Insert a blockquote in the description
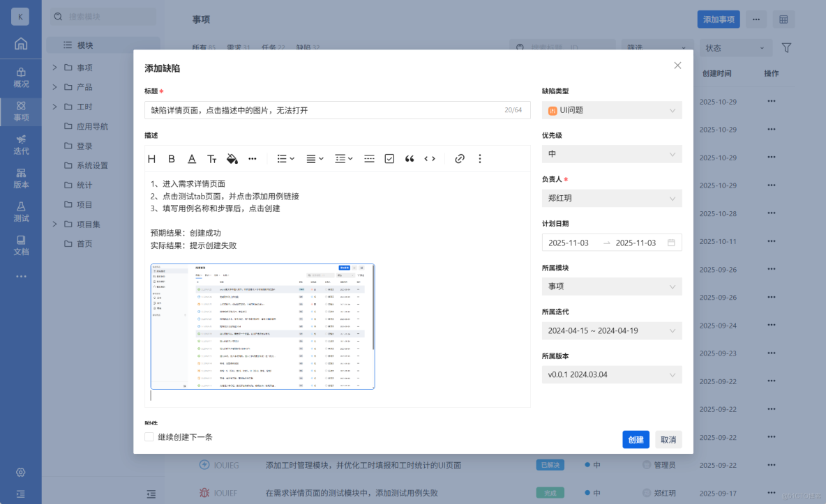This screenshot has height=504, width=826. point(409,158)
